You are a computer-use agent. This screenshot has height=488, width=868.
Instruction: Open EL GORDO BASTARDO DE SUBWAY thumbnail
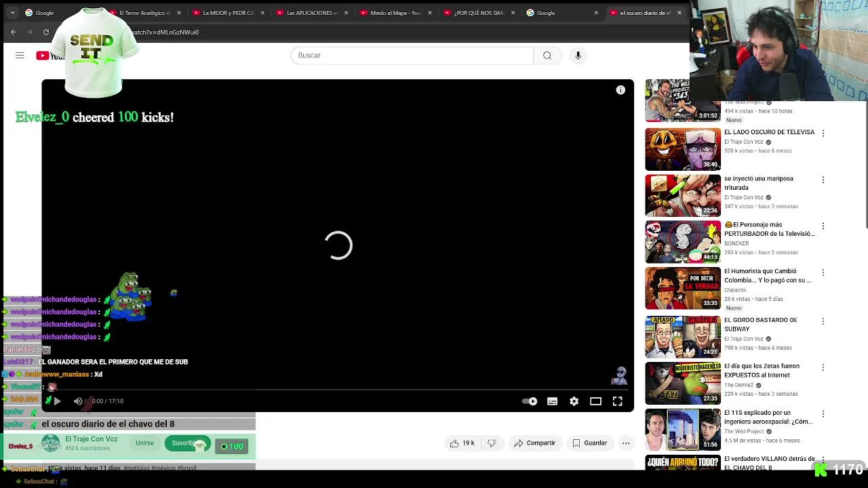pyautogui.click(x=683, y=337)
